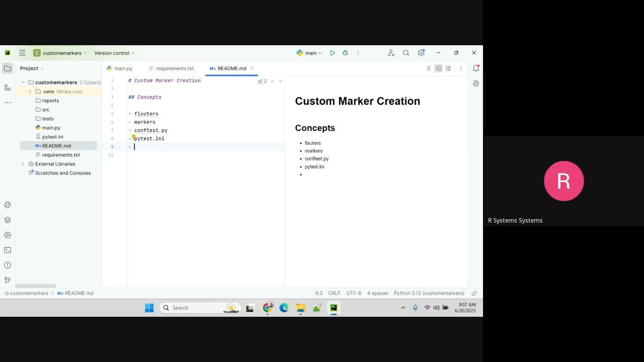This screenshot has height=362, width=644.
Task: Open the customemarkers project dropdown
Action: point(60,53)
